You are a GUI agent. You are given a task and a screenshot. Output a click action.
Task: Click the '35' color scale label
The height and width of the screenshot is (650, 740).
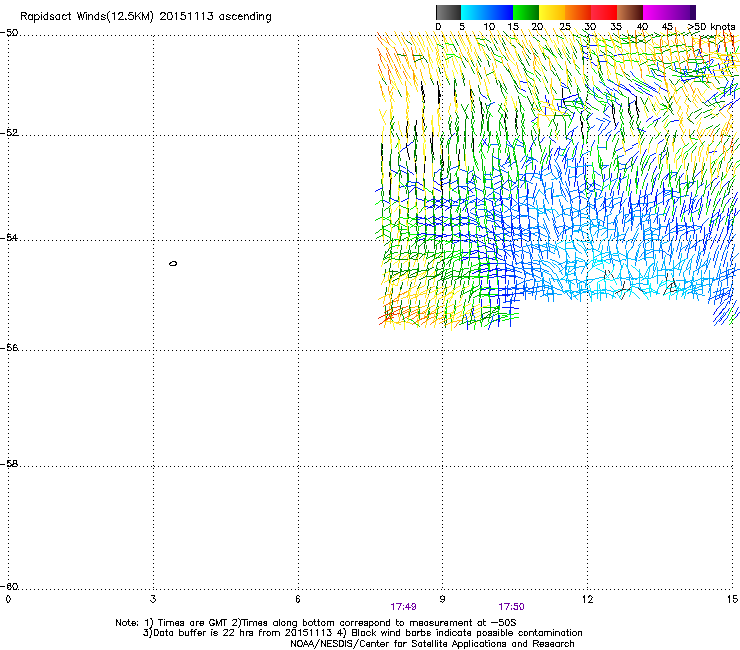[616, 27]
